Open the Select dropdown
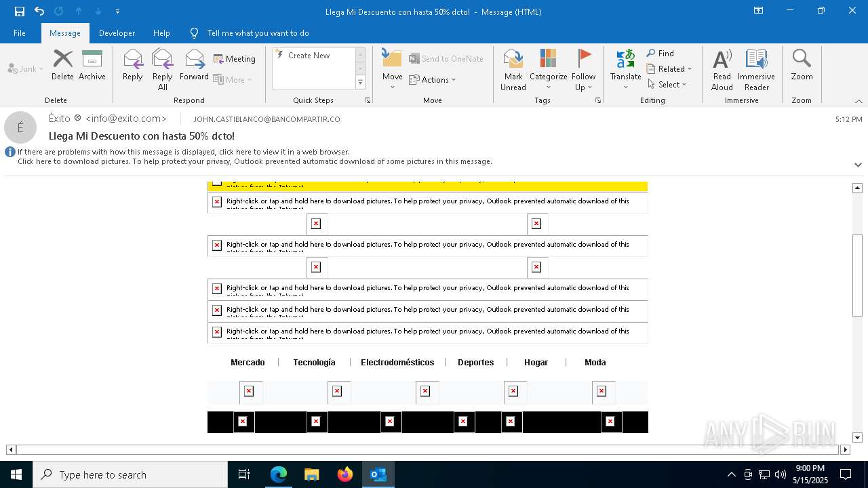 tap(667, 85)
